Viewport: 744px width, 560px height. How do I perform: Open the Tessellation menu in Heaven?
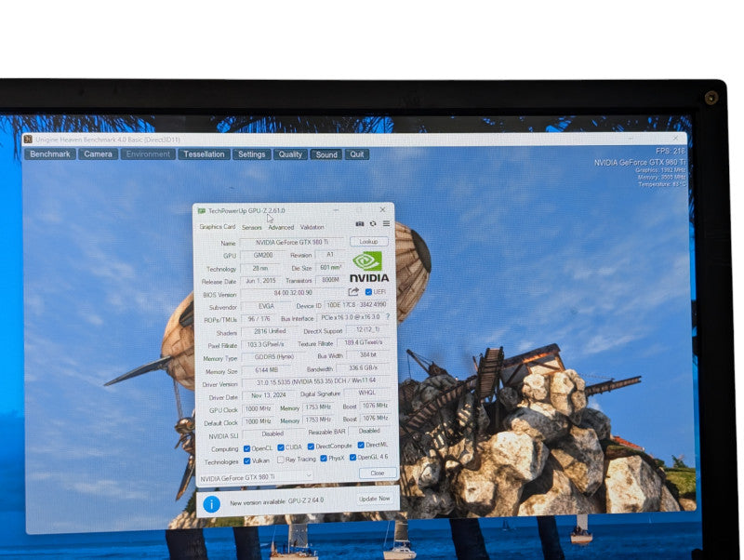[x=204, y=154]
